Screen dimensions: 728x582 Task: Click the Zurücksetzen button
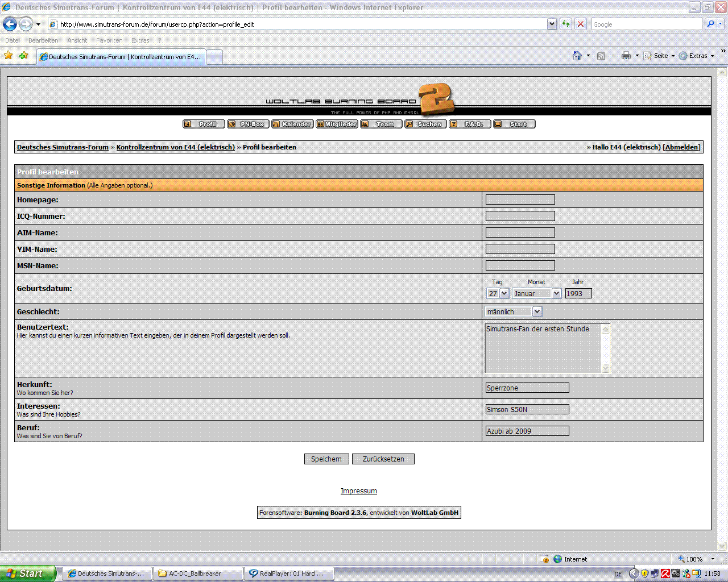tap(383, 459)
